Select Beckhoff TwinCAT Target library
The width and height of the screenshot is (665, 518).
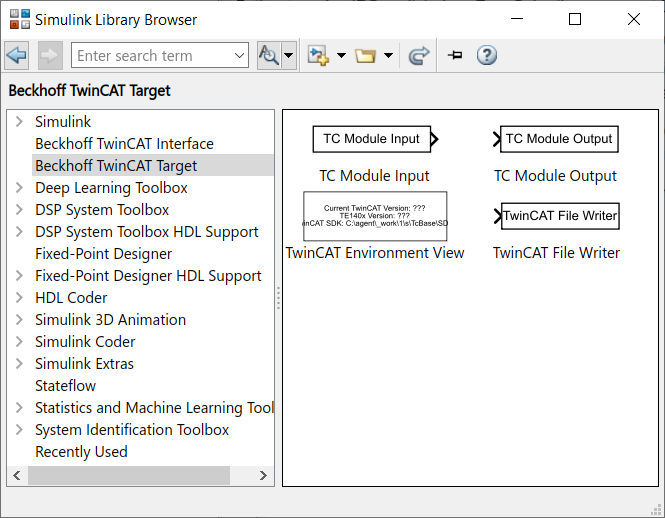coord(116,166)
